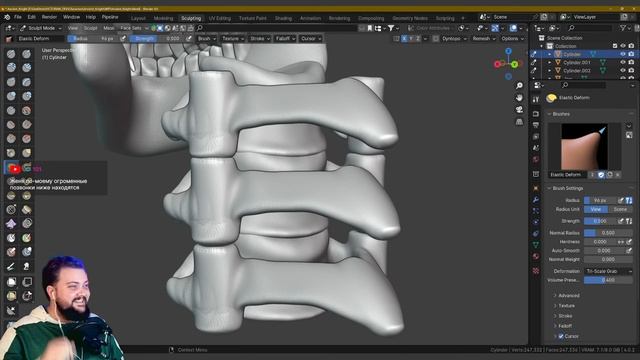Adjust Normal Radius slider in Brush Settings
640x360 pixels.
608,233
